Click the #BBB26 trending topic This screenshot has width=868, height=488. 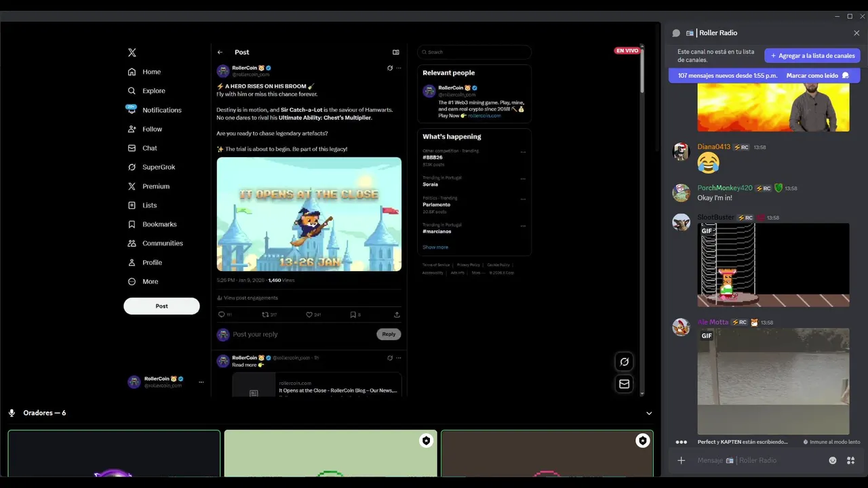pos(431,157)
